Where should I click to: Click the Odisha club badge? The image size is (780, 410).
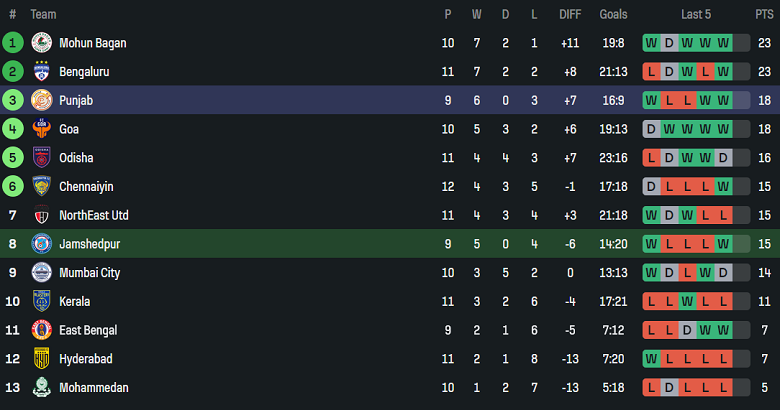coord(42,158)
